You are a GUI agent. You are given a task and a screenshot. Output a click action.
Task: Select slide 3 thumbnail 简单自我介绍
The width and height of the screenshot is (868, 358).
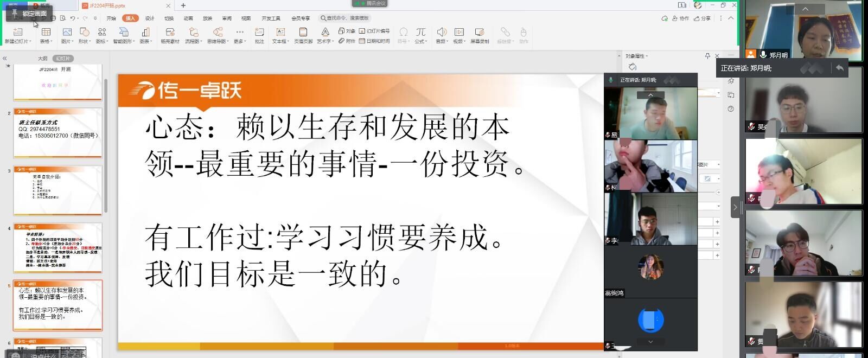click(58, 191)
